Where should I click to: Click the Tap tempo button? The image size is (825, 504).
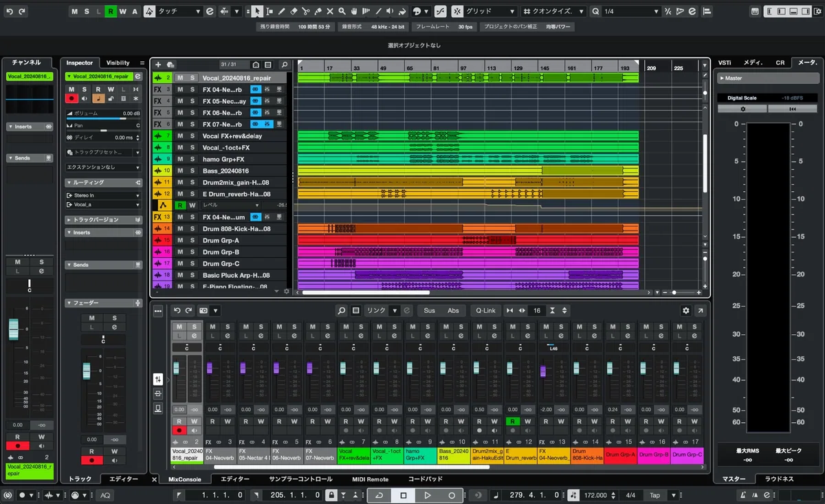pyautogui.click(x=654, y=495)
